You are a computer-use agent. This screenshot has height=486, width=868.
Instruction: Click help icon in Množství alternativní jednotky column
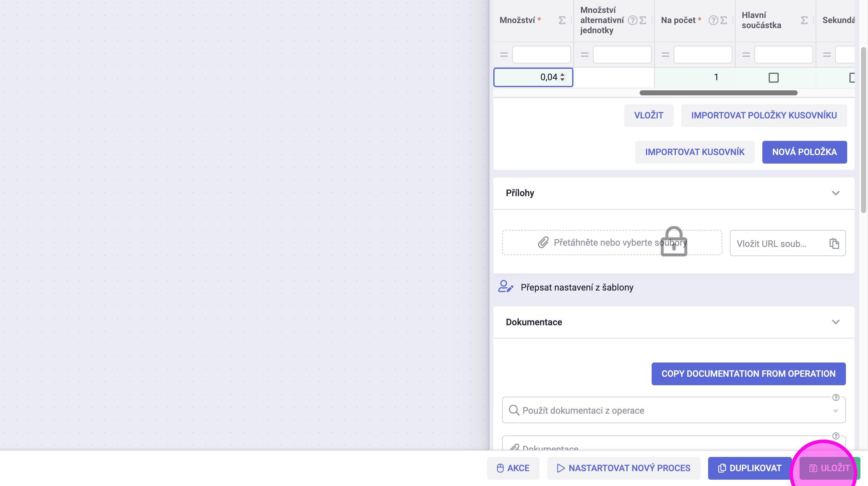pos(632,20)
